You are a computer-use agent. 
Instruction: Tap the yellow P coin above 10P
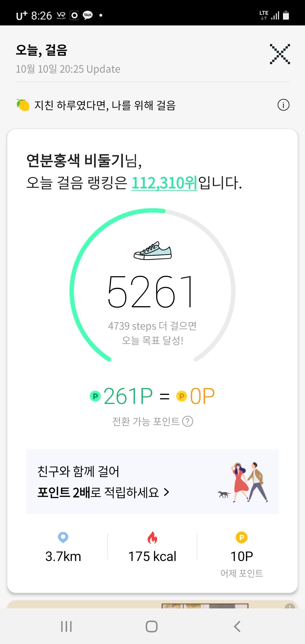tap(241, 538)
